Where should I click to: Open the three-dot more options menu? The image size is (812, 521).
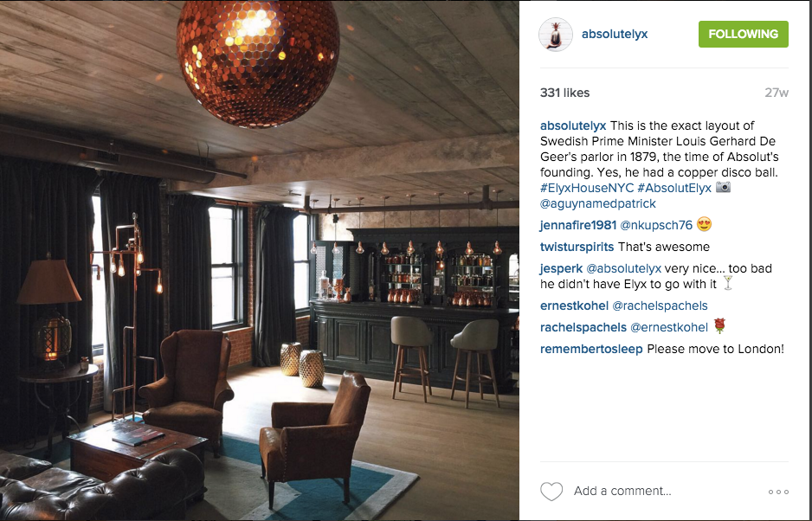(x=778, y=492)
